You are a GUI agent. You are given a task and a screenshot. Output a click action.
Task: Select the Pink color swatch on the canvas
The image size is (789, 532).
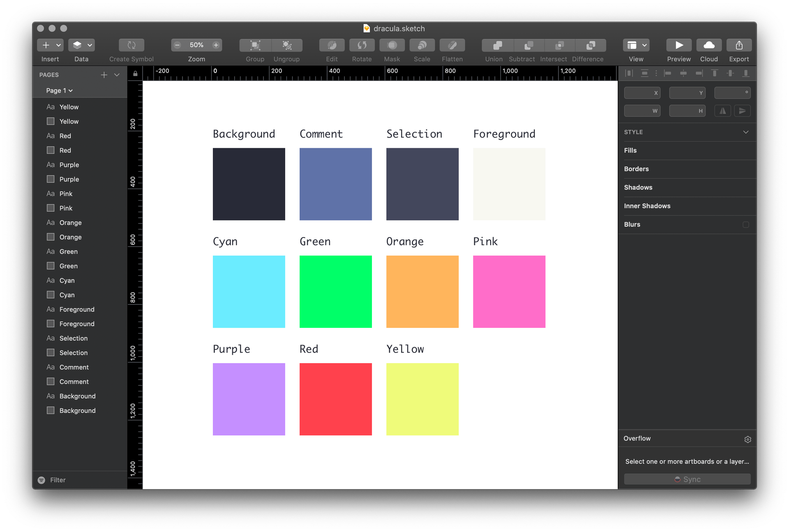[x=509, y=292]
